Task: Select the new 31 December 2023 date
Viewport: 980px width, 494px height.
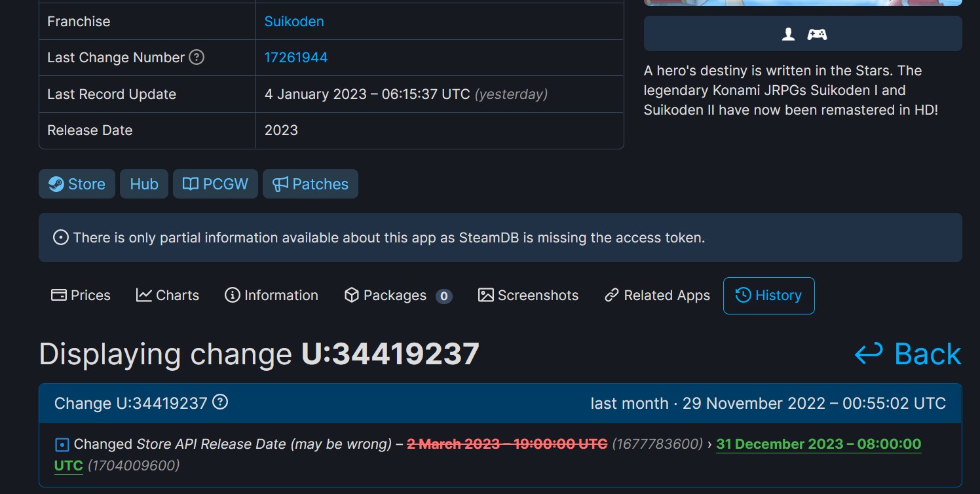Action: 819,444
